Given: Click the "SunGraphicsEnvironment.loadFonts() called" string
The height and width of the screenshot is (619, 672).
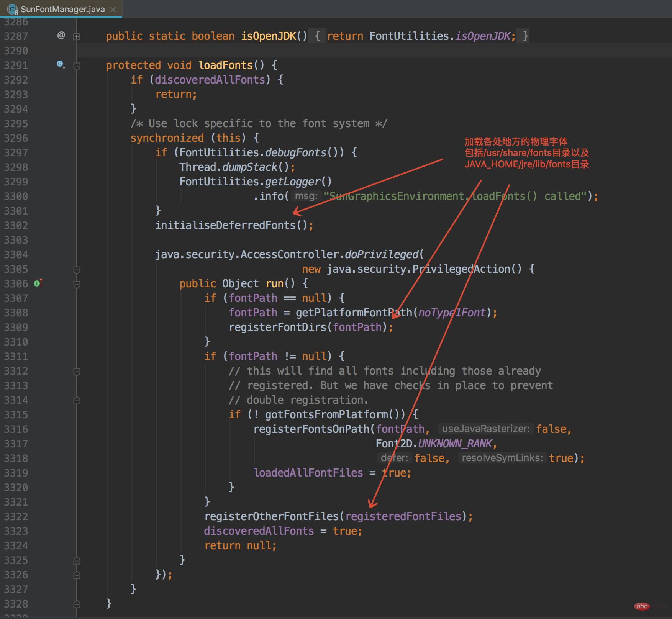Looking at the screenshot, I should [455, 196].
